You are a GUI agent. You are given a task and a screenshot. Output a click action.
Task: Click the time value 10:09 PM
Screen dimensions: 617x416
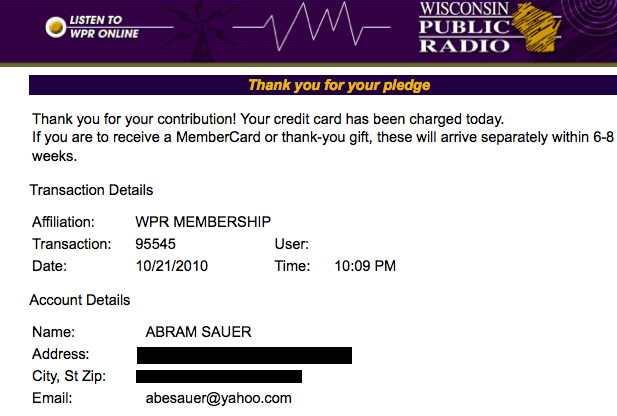(365, 266)
